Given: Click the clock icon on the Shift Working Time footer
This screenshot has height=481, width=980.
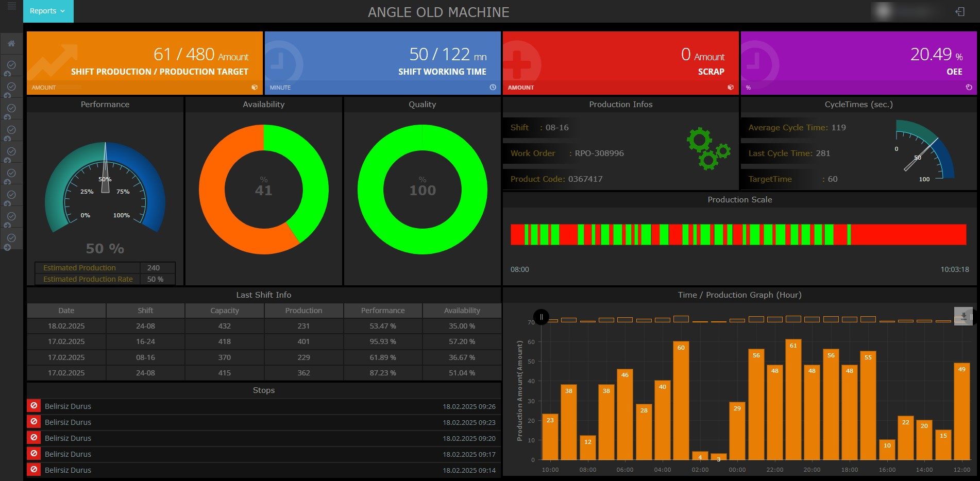Looking at the screenshot, I should [x=493, y=88].
